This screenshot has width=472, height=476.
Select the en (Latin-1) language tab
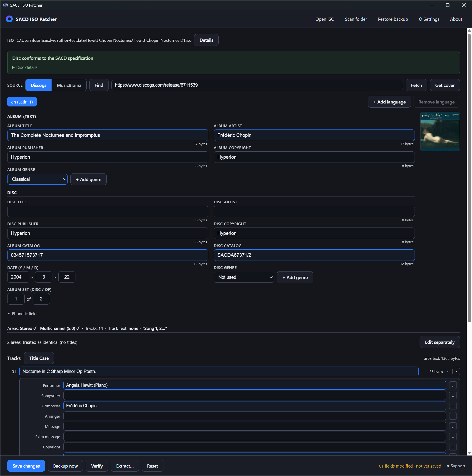22,102
